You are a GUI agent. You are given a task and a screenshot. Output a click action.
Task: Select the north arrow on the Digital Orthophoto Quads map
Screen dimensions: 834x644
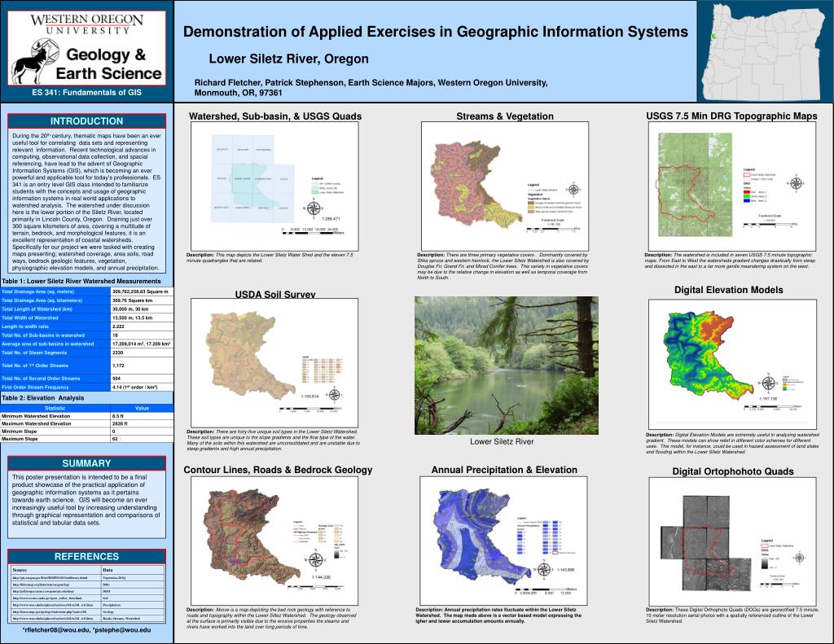800,558
